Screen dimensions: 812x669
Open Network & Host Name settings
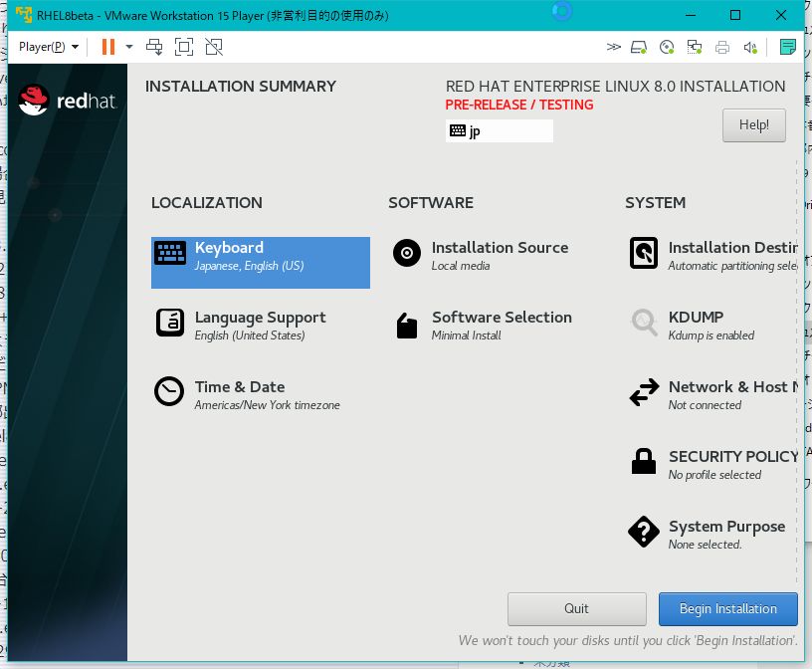(712, 395)
